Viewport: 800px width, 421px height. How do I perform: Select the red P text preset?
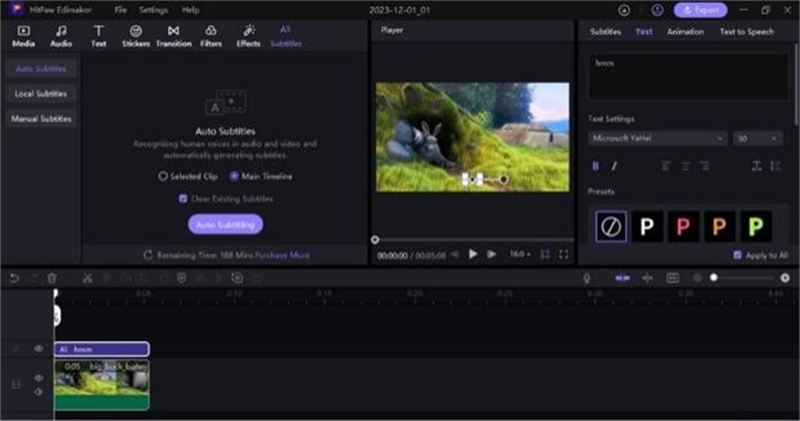pos(683,226)
